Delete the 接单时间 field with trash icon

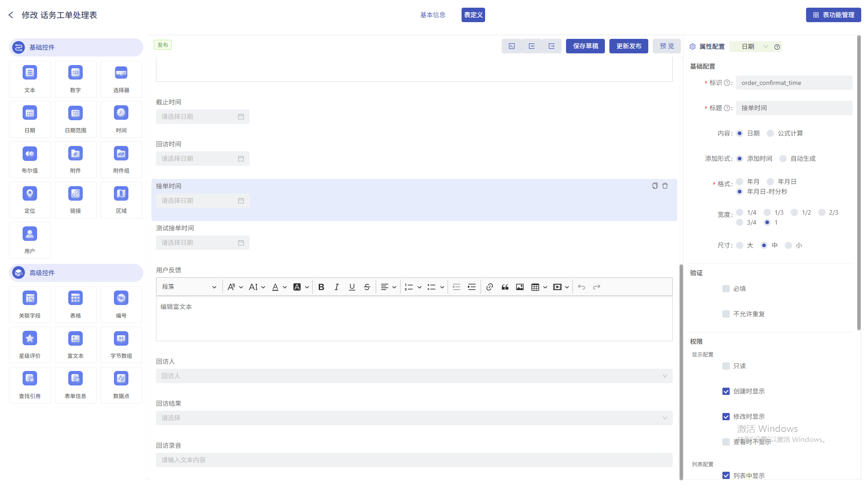[x=665, y=186]
